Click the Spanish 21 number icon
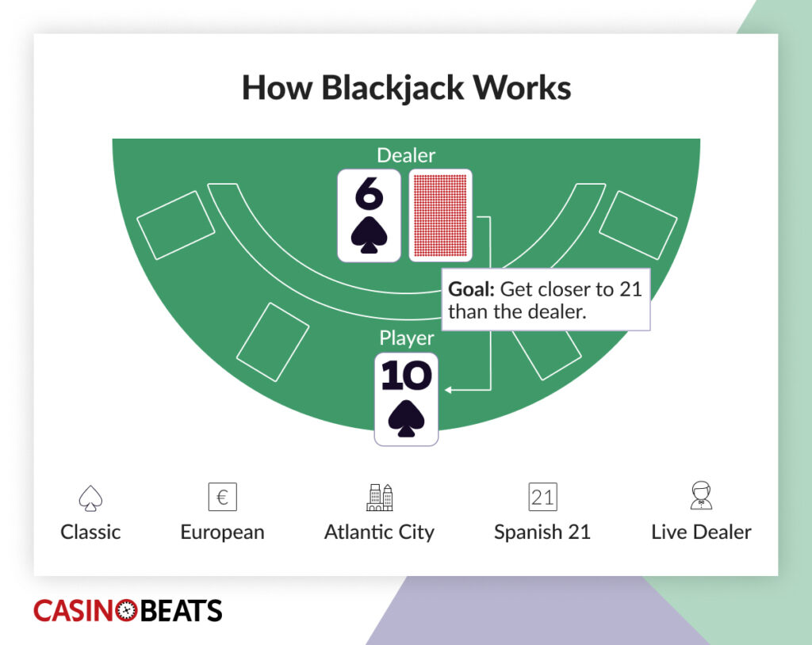Screen dimensions: 812x645 pos(542,497)
